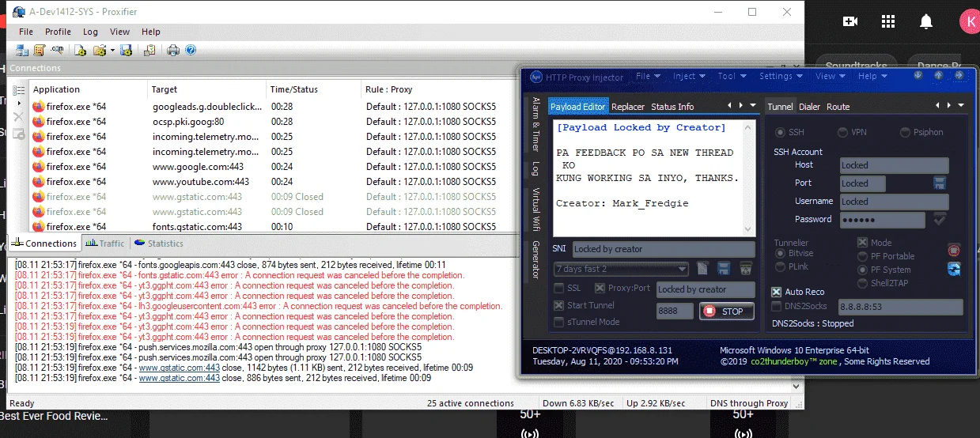This screenshot has width=980, height=438.
Task: Switch to the Traffic tab in Proxifier
Action: click(x=105, y=244)
